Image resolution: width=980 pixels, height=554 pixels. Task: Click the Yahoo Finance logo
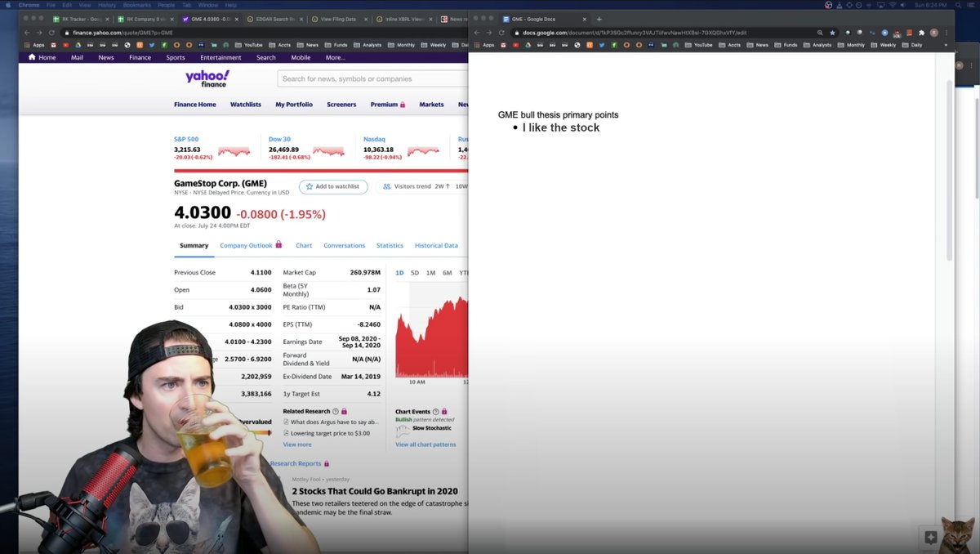pos(207,79)
